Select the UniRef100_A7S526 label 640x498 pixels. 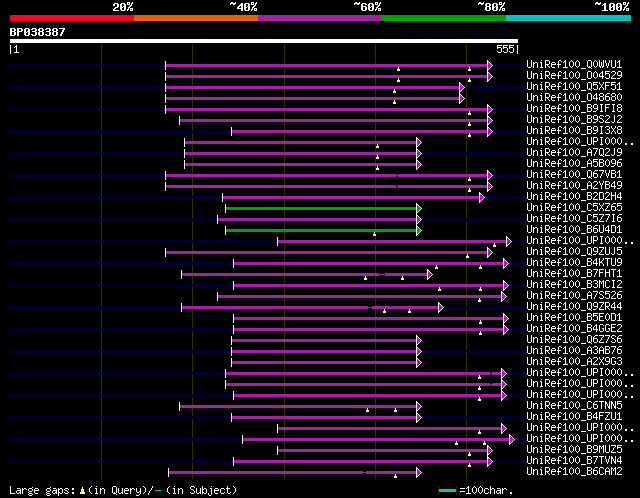(x=574, y=296)
